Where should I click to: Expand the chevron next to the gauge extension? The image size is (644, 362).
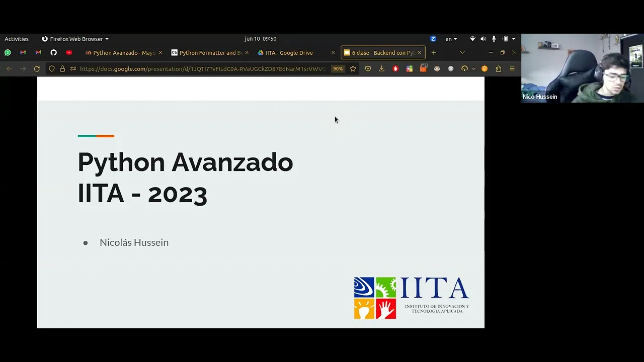[473, 69]
